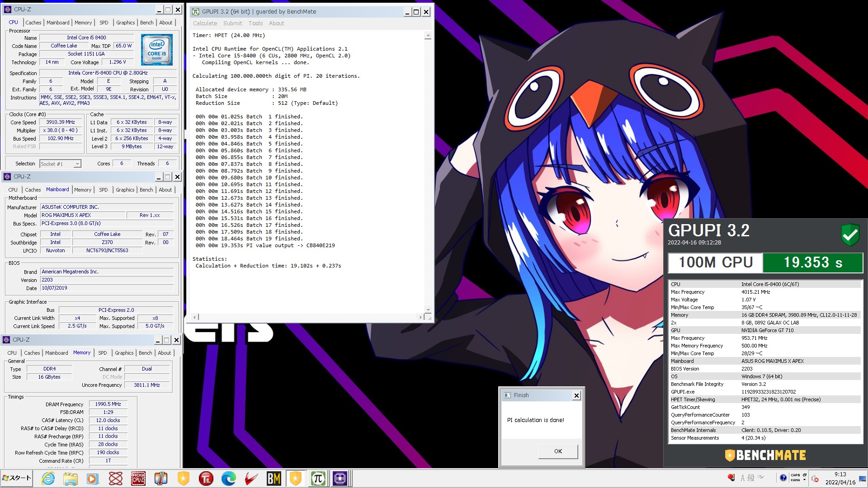Click the Intel Core i5 logo in CPU-Z

156,50
